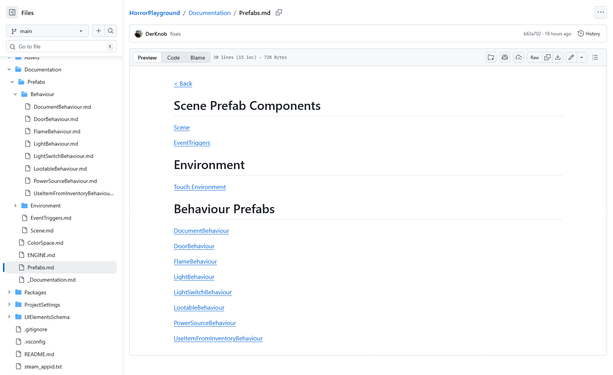This screenshot has width=613, height=375.
Task: Open file search with the magnifier button
Action: click(x=111, y=31)
